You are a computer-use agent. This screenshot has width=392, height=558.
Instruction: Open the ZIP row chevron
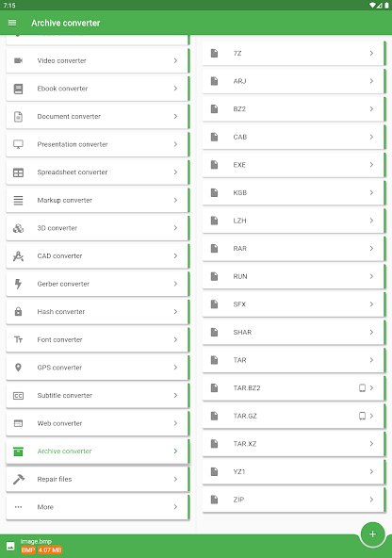[371, 500]
